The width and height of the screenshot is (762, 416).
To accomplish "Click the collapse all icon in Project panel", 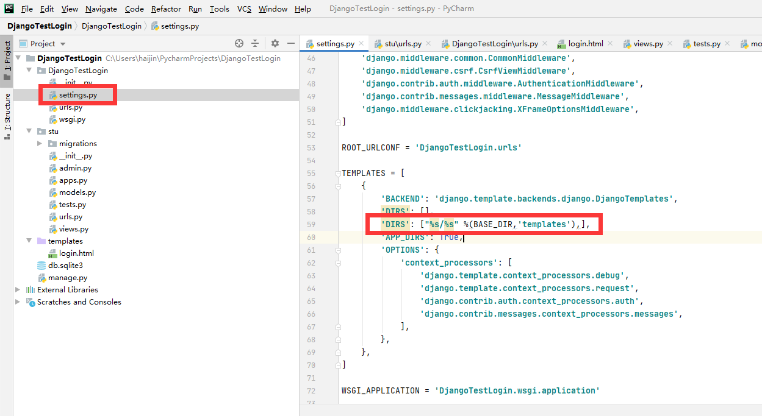I will point(255,43).
